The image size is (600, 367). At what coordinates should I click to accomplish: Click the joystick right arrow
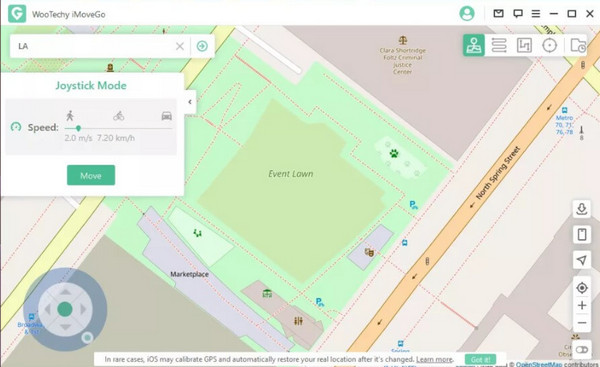(x=83, y=309)
